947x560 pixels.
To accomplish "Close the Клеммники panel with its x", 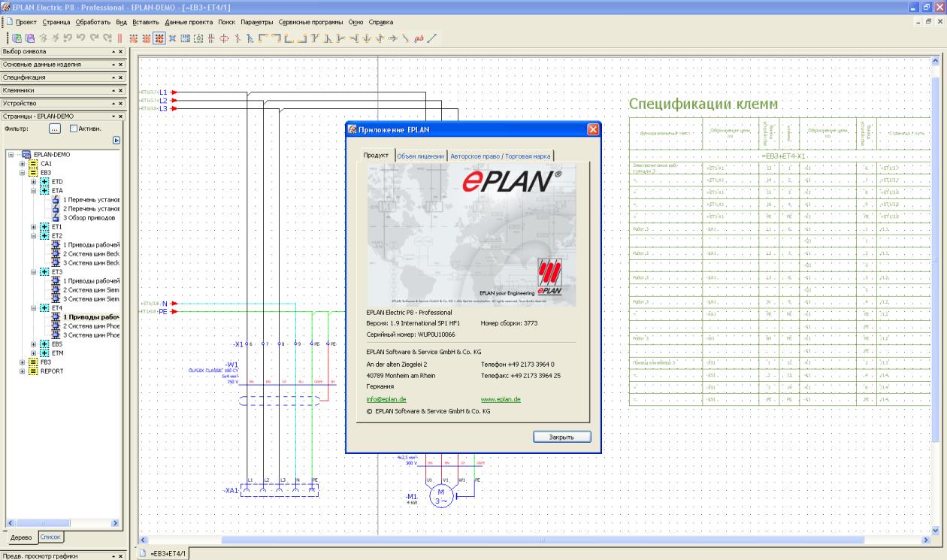I will click(120, 90).
